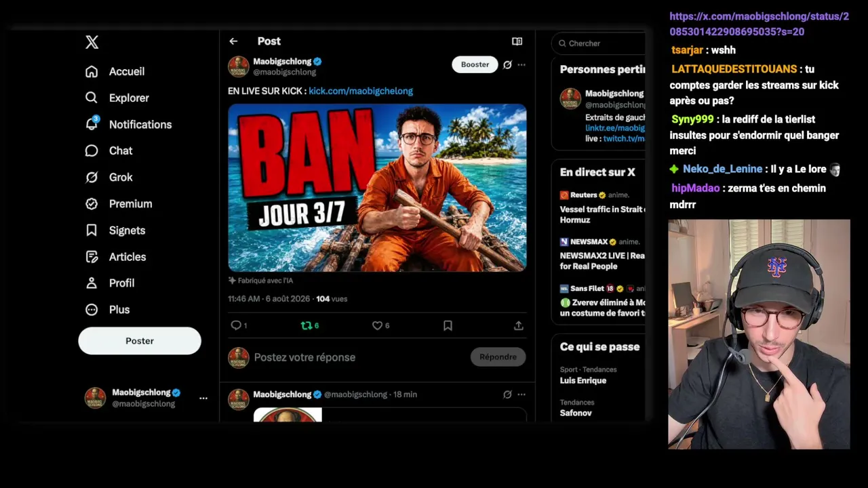This screenshot has height=488, width=868.
Task: Click Grok icon beside the Booster button
Action: pyautogui.click(x=507, y=64)
